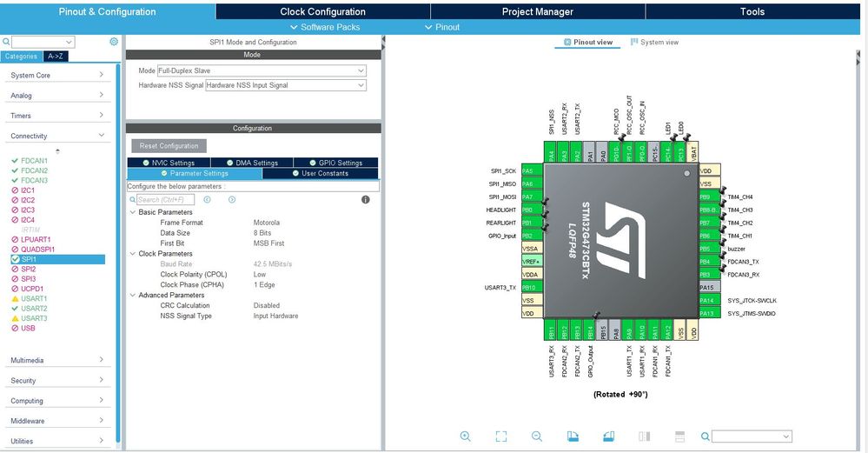The image size is (868, 453).
Task: Click Reset Configuration button
Action: 169,146
